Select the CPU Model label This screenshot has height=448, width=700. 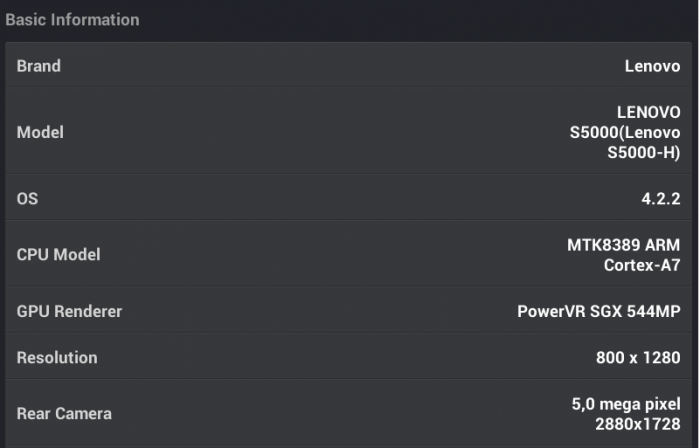click(x=59, y=254)
